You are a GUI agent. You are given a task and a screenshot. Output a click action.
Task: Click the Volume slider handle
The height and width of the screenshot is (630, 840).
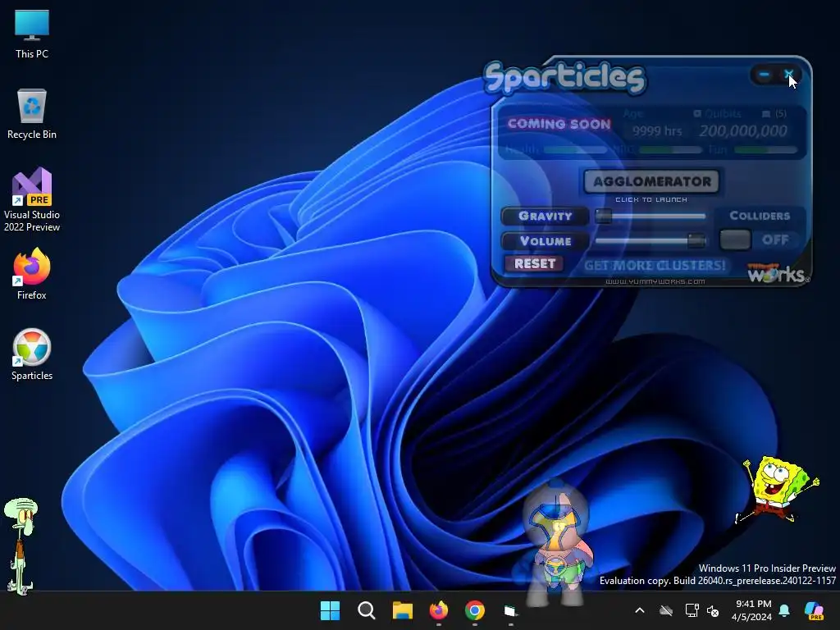696,240
